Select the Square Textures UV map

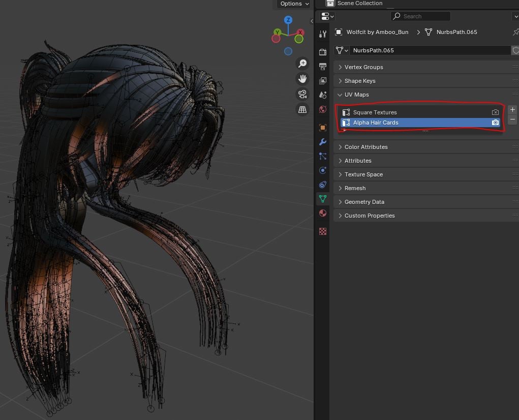pos(375,112)
